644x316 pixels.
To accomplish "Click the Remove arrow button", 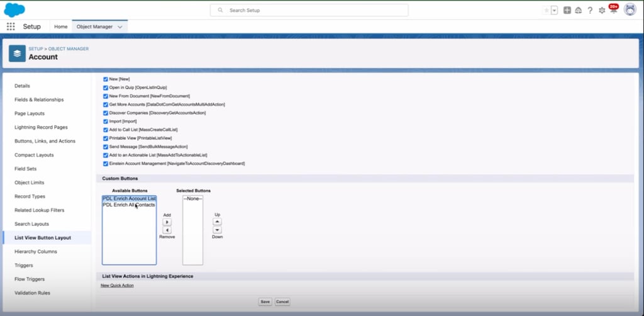I will pos(167,230).
